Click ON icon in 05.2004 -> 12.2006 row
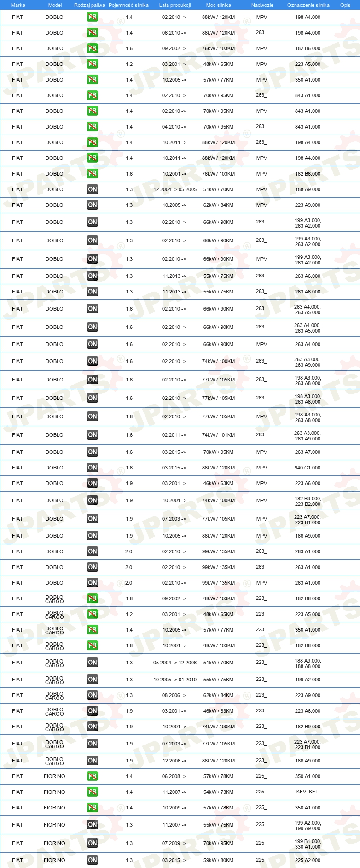The image size is (360, 868). (93, 663)
